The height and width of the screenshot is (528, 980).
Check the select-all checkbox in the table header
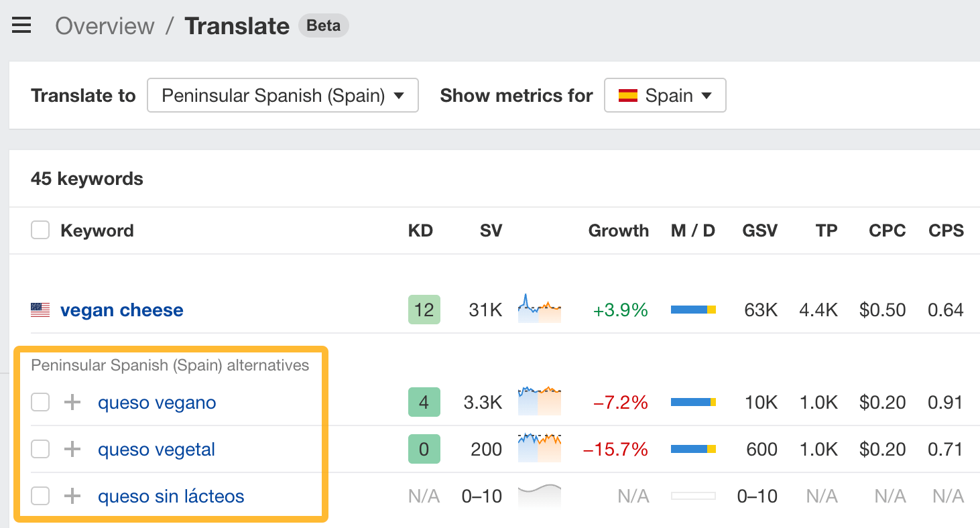click(40, 230)
